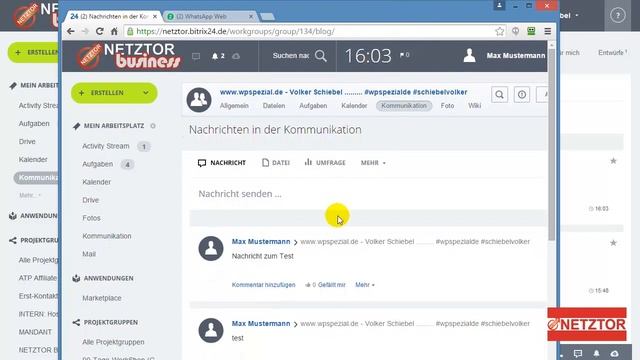Click the NETZTOR business logo
The height and width of the screenshot is (360, 640).
click(x=129, y=56)
